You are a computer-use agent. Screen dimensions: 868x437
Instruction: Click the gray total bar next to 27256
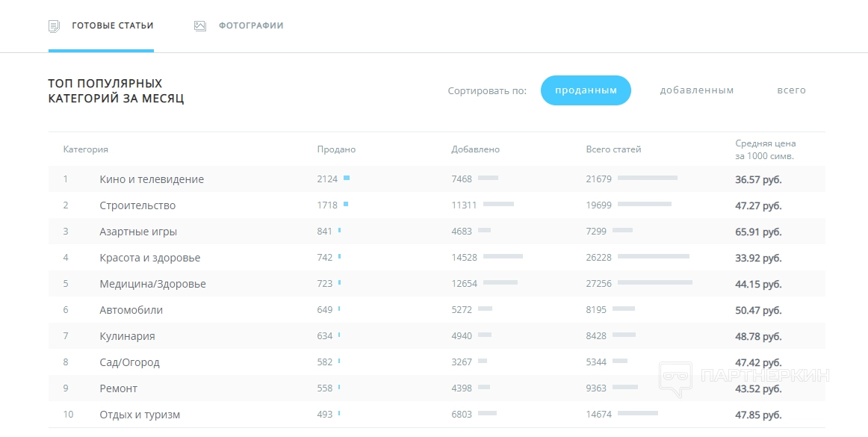click(x=655, y=282)
